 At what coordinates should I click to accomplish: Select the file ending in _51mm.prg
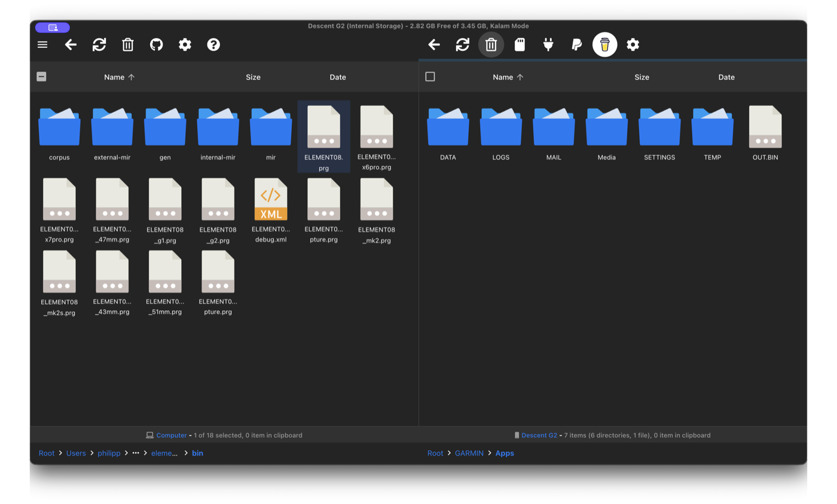(165, 282)
